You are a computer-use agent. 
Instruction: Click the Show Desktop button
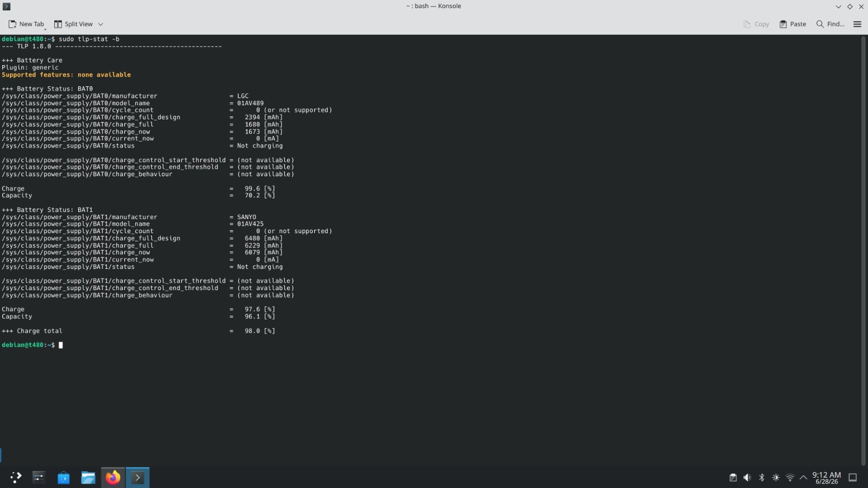click(x=853, y=478)
